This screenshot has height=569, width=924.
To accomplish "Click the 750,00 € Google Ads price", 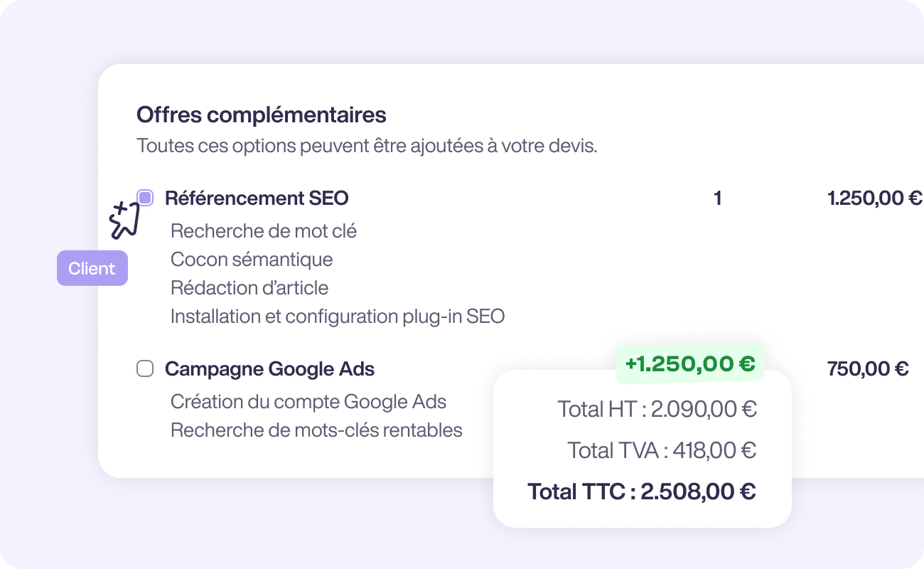I will click(868, 368).
